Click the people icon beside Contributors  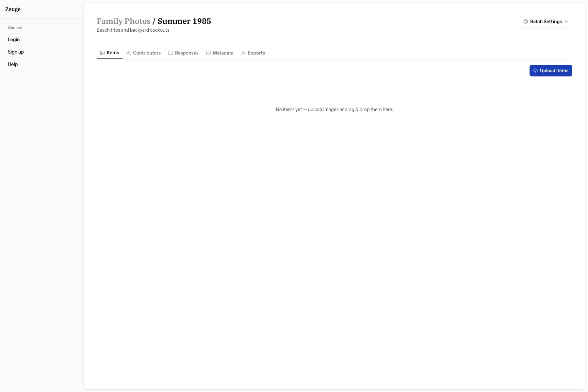pos(128,53)
